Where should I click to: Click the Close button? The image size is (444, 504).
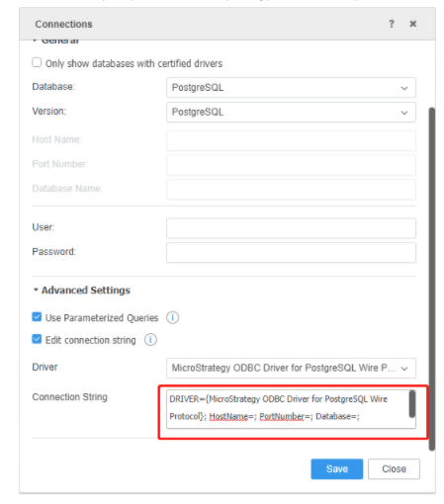[x=394, y=468]
